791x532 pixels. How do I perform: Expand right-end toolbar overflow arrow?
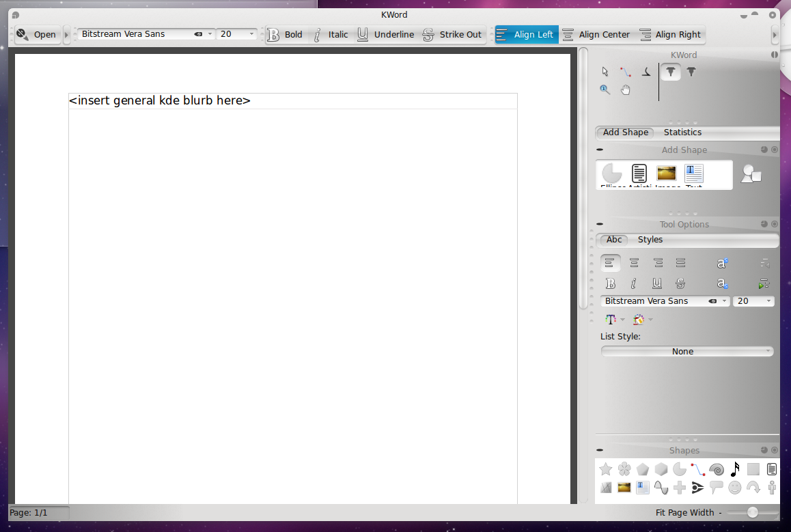tap(775, 35)
